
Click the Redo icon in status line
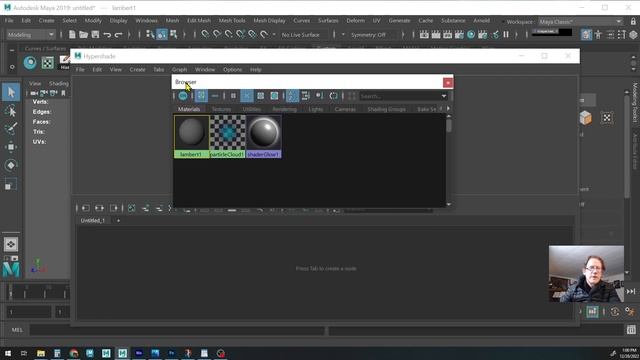click(x=118, y=35)
